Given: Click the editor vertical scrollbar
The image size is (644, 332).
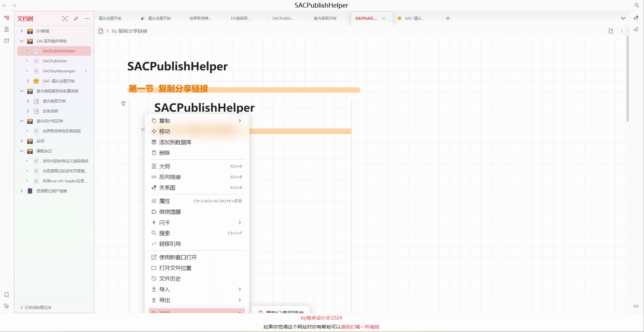Looking at the screenshot, I should click(x=627, y=79).
